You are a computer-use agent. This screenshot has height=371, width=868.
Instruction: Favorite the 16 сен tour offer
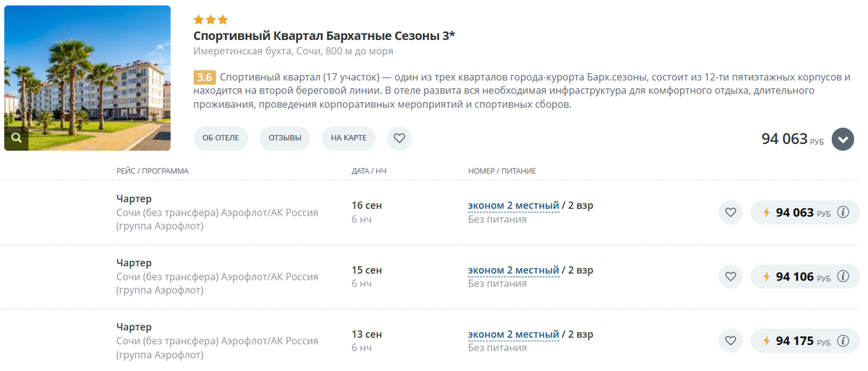click(x=731, y=213)
